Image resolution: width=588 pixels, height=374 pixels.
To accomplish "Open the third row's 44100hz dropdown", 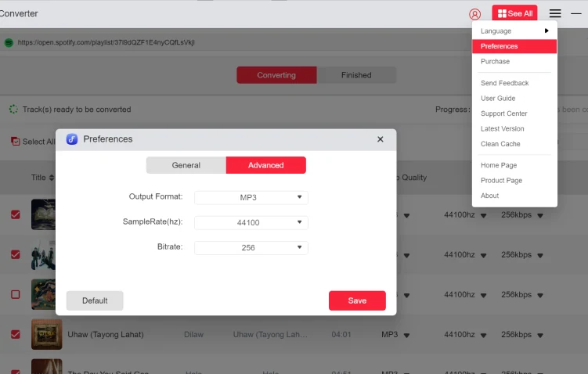I will coord(483,295).
